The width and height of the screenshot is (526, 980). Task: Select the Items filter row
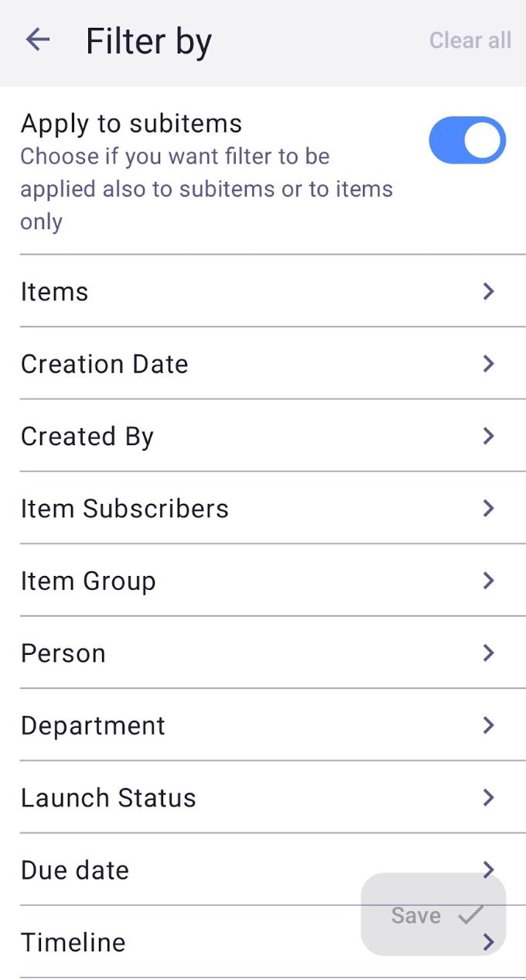tap(232, 292)
